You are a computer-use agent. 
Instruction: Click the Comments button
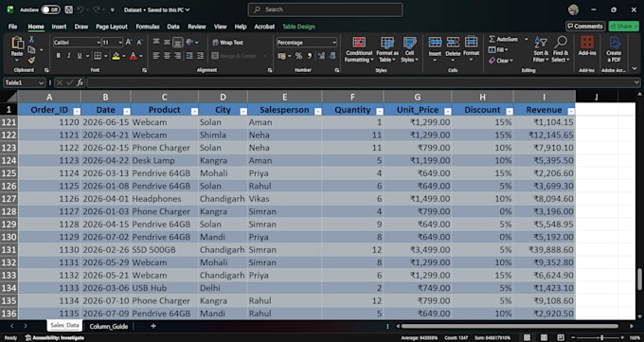[585, 27]
